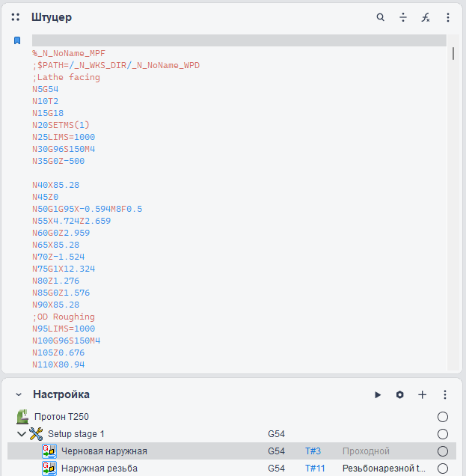
Task: Click the plus icon to add item
Action: pyautogui.click(x=423, y=394)
